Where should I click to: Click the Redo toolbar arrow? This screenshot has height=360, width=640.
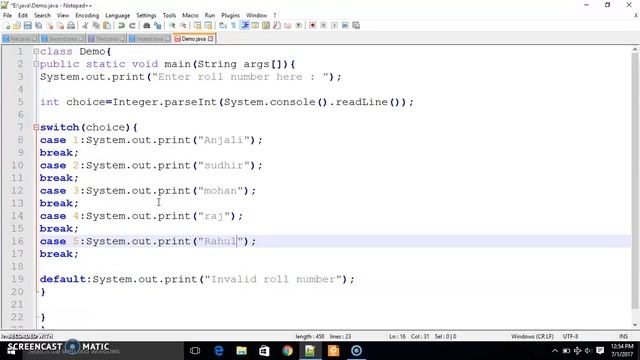coord(132,25)
